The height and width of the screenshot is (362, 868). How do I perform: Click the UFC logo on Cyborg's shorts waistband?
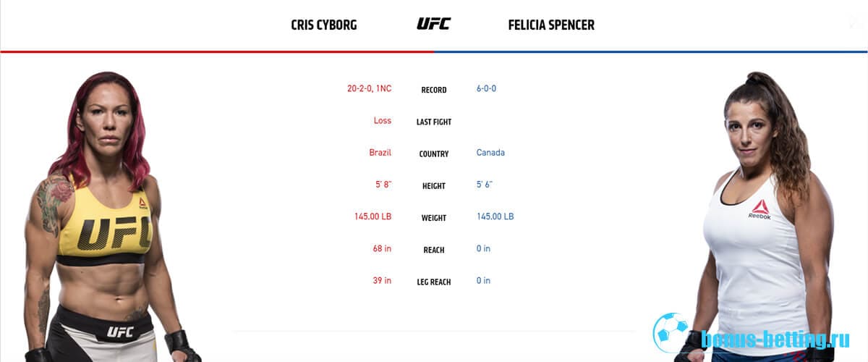pos(120,332)
